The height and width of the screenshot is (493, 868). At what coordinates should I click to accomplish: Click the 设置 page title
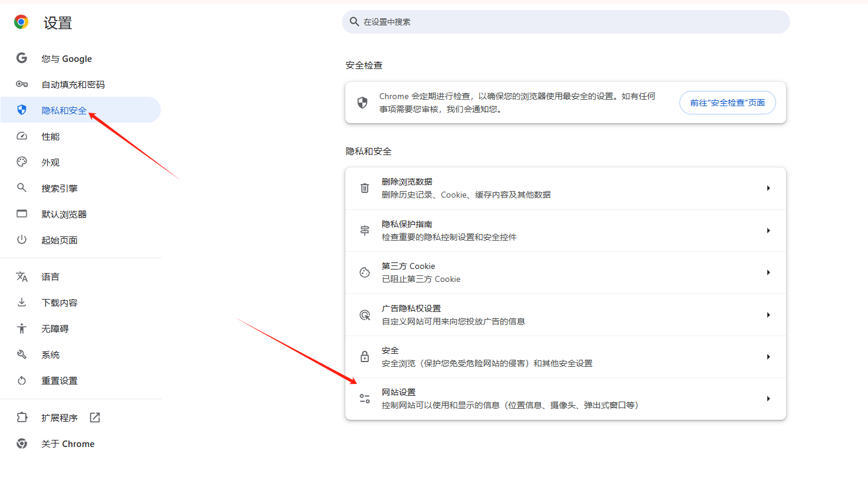(x=58, y=23)
